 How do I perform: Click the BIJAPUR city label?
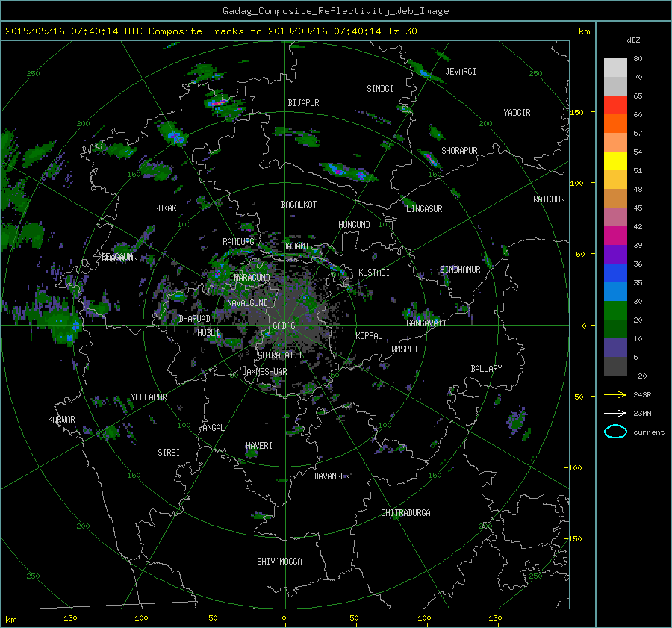(303, 103)
